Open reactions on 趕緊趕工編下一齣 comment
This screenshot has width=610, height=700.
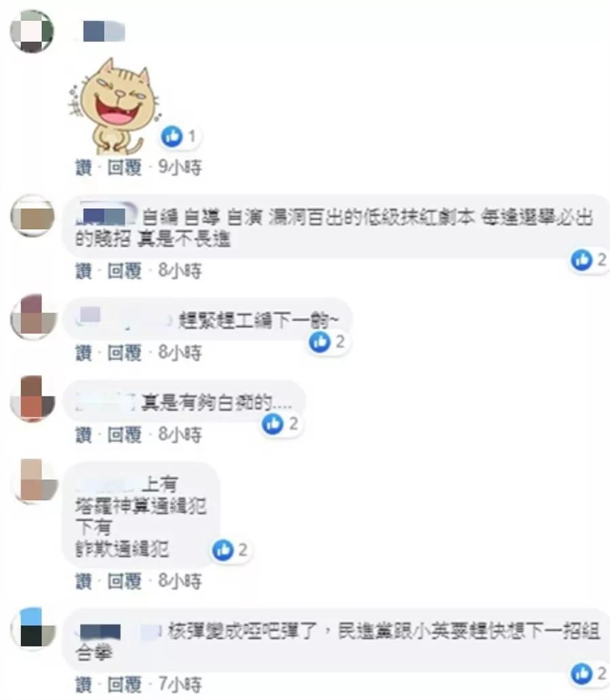coord(328,342)
